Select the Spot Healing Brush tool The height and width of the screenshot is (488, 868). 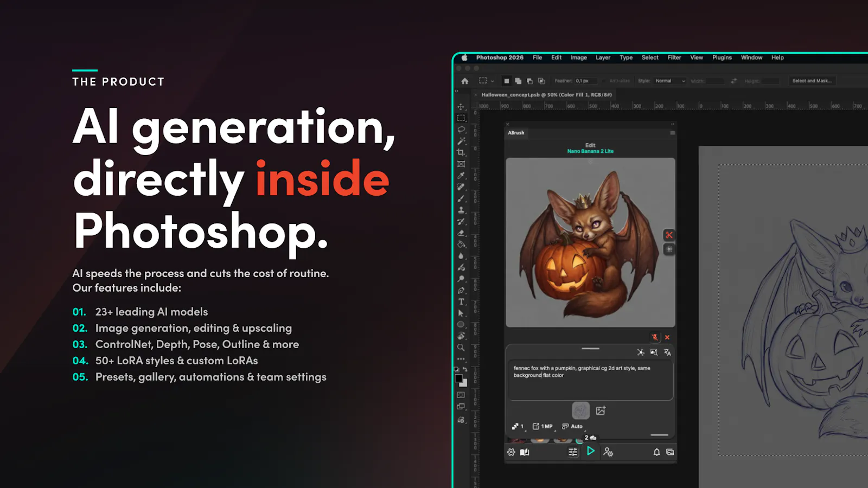[x=461, y=187]
